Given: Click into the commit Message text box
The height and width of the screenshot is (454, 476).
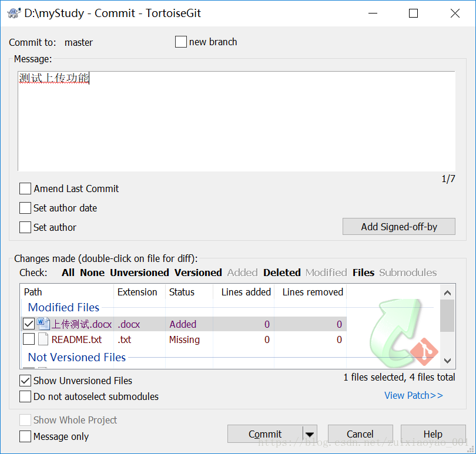Looking at the screenshot, I should pyautogui.click(x=236, y=121).
